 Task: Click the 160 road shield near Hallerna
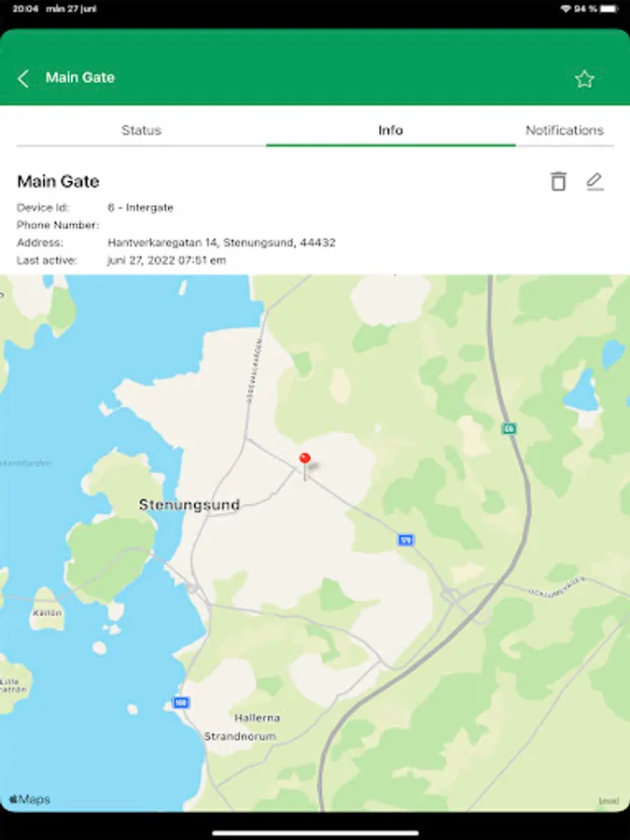click(181, 702)
